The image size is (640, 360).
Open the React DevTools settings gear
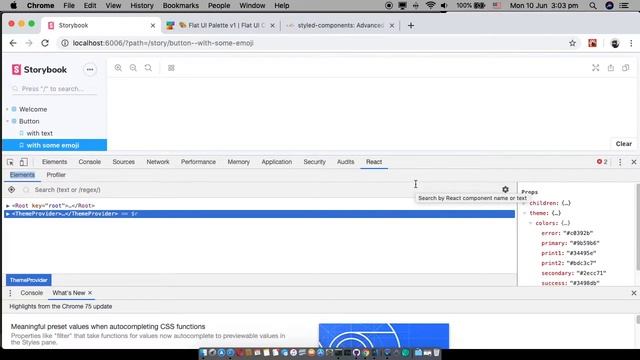click(x=505, y=189)
